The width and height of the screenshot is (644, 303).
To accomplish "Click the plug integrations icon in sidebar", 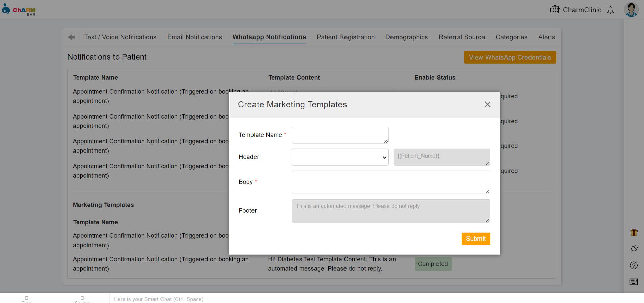I will click(x=634, y=249).
